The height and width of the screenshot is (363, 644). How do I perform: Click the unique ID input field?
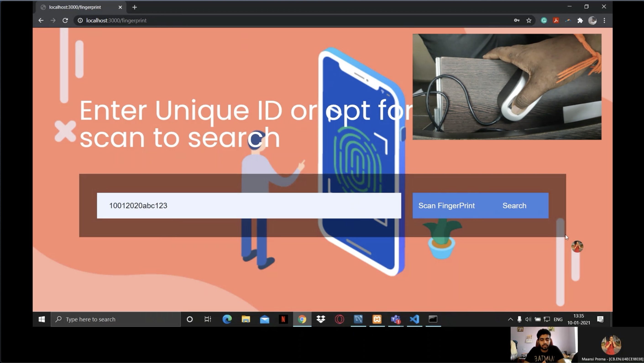[249, 206]
